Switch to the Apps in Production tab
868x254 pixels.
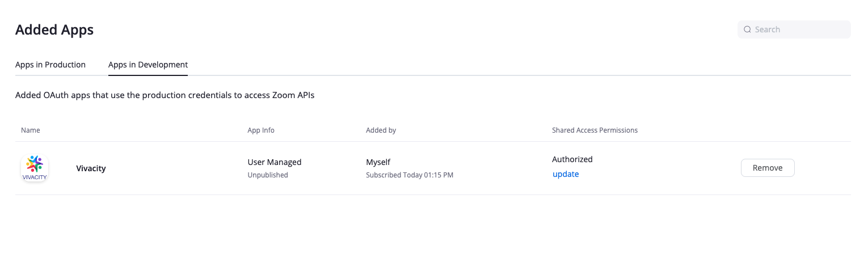pyautogui.click(x=50, y=65)
